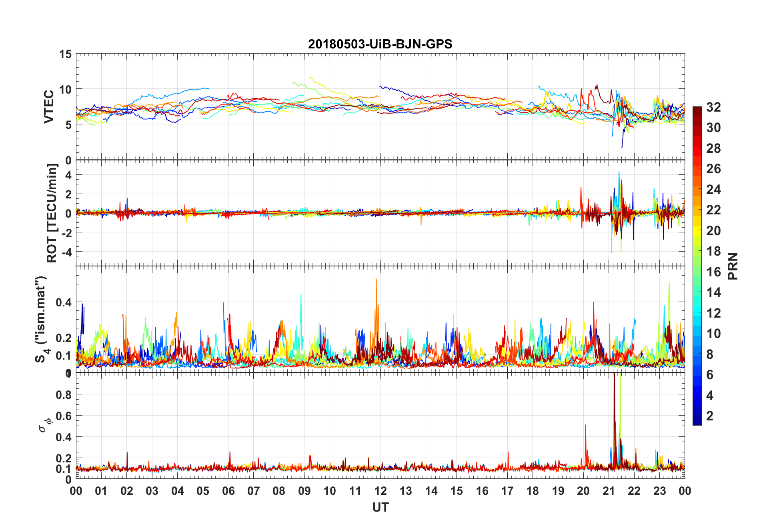This screenshot has width=761, height=532.
Task: Click ROT axis tick label -4
Action: [67, 252]
